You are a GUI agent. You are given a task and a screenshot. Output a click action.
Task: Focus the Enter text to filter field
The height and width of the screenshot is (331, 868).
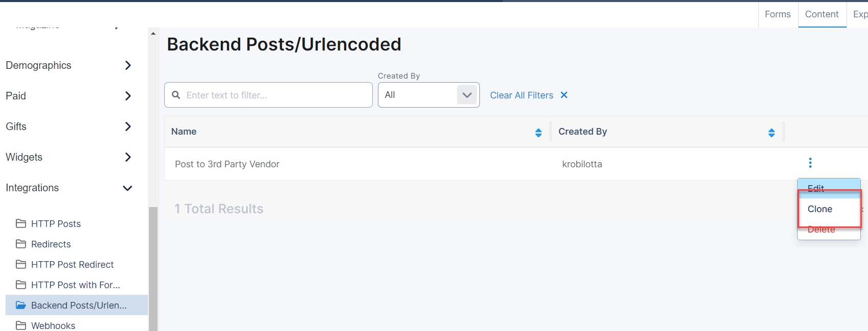(x=275, y=95)
